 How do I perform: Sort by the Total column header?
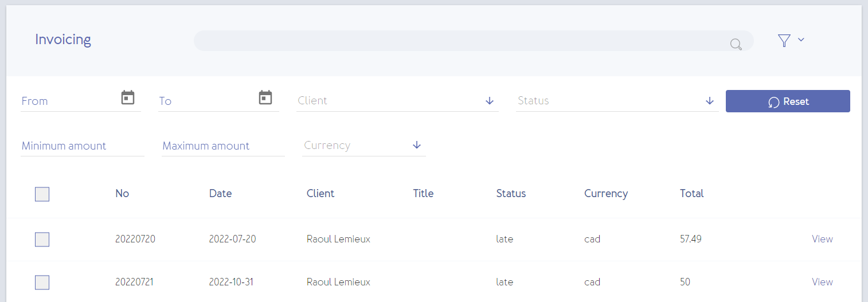691,193
